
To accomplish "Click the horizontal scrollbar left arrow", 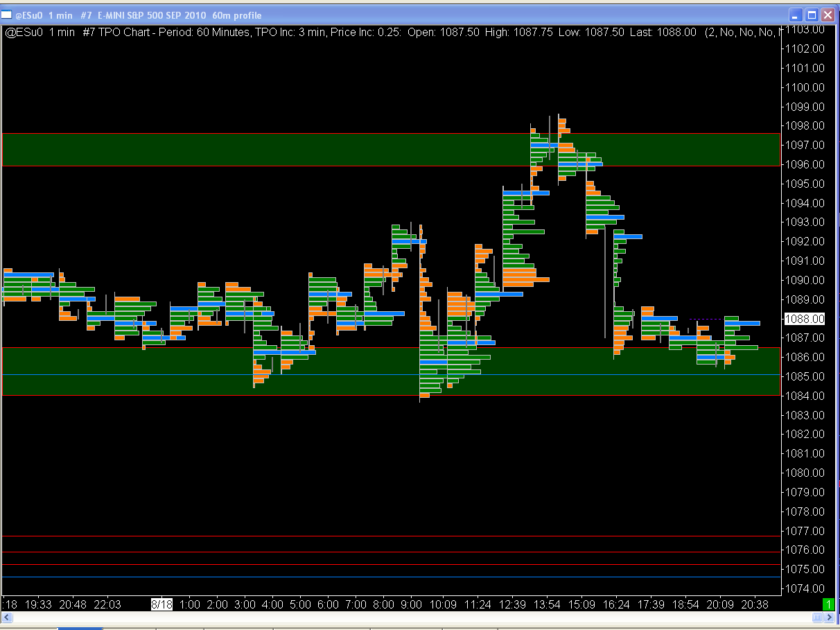I will (8, 617).
